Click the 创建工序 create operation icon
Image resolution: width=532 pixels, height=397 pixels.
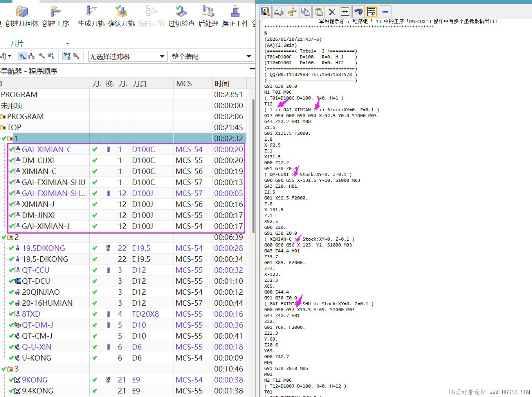coord(55,12)
